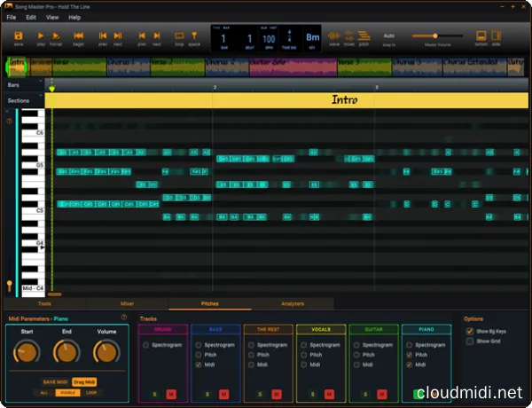This screenshot has height=408, width=532.
Task: Click the pitch view icon in toolbar
Action: (x=364, y=35)
